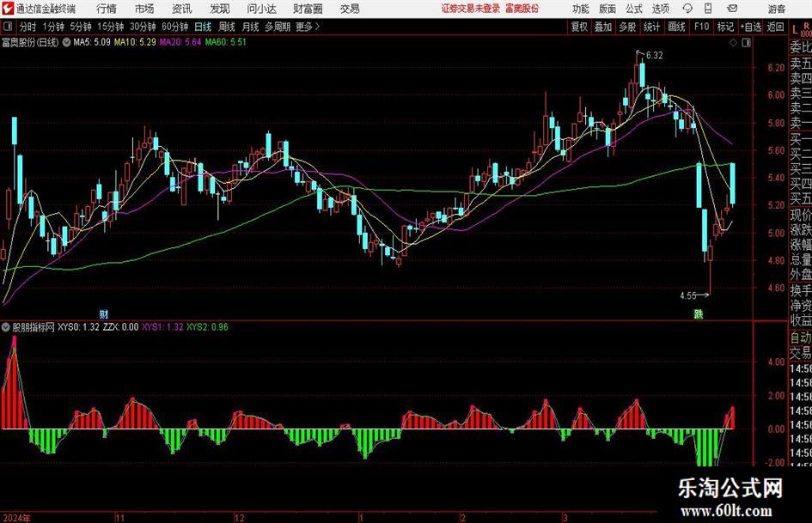Click the 标记 mark toolbar button
The image size is (812, 523).
point(725,27)
